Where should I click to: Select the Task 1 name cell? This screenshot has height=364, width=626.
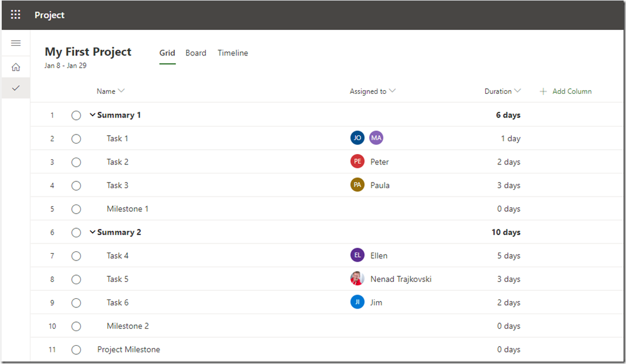[x=118, y=139]
